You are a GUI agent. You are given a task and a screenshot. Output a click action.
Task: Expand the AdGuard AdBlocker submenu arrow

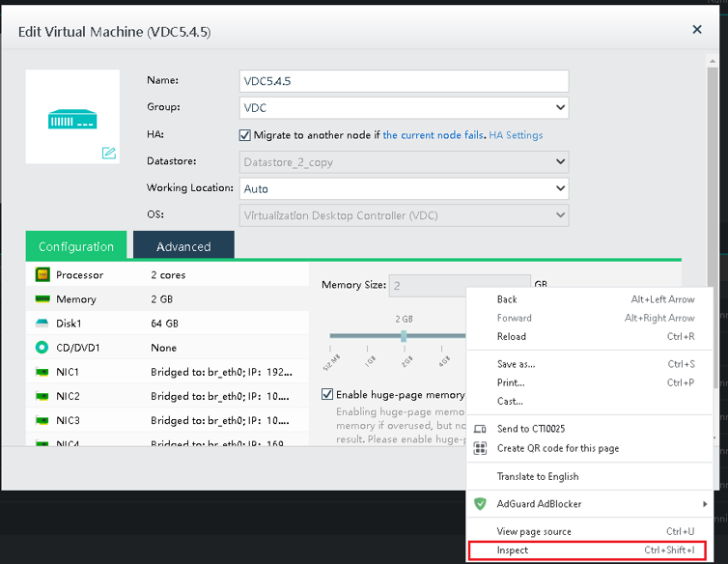click(706, 504)
